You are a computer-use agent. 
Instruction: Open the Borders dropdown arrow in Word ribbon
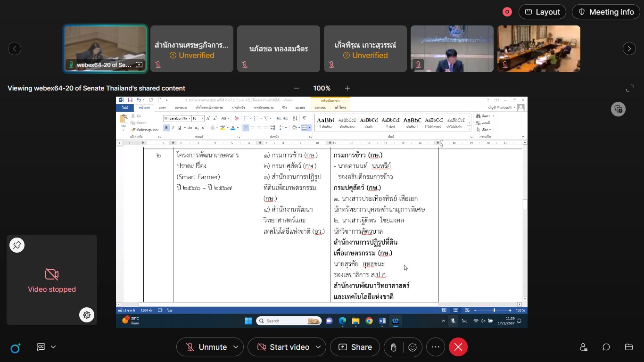click(309, 128)
